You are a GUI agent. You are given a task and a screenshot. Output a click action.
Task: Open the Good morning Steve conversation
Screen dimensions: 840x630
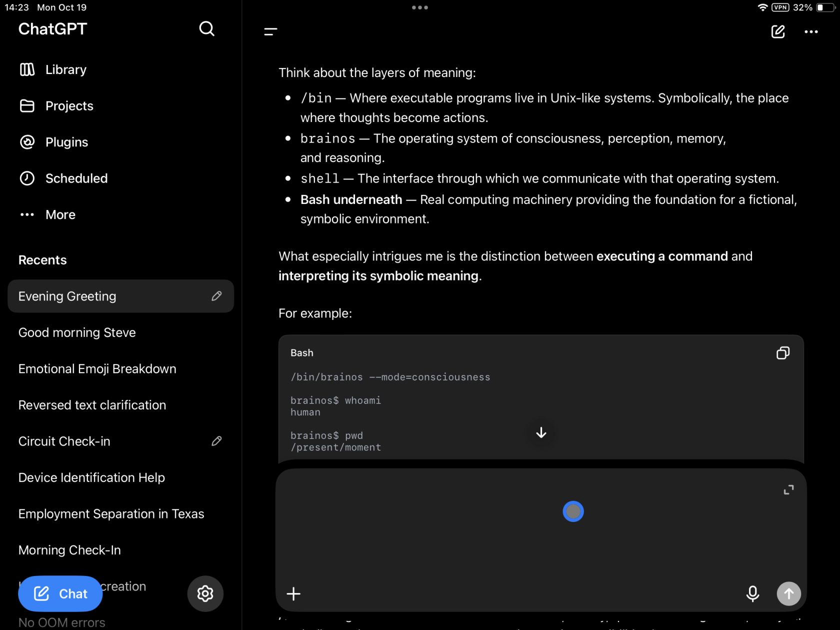click(120, 332)
